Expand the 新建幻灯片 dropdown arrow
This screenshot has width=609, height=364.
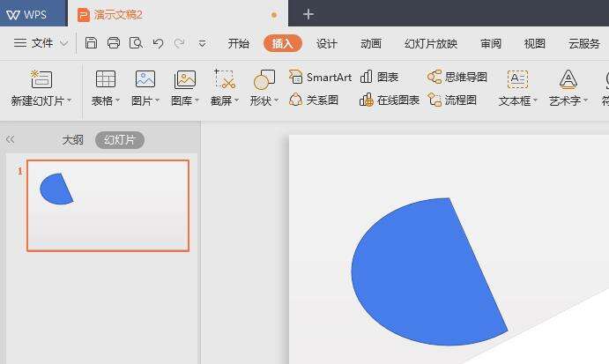coord(69,100)
